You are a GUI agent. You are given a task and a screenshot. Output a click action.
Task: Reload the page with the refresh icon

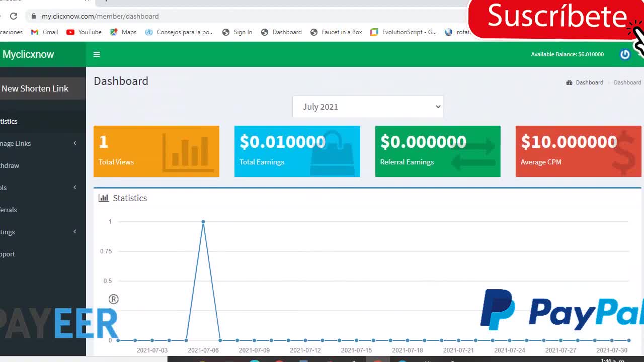[x=14, y=16]
